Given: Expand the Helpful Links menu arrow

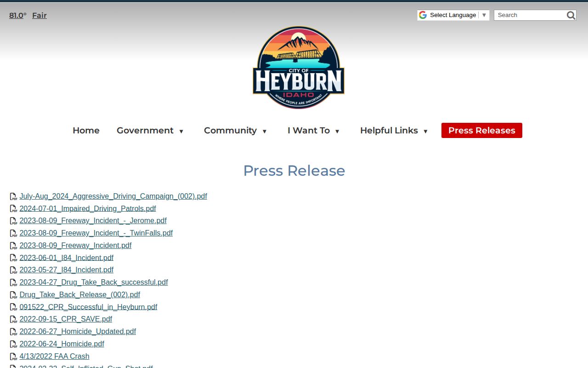Looking at the screenshot, I should point(425,131).
